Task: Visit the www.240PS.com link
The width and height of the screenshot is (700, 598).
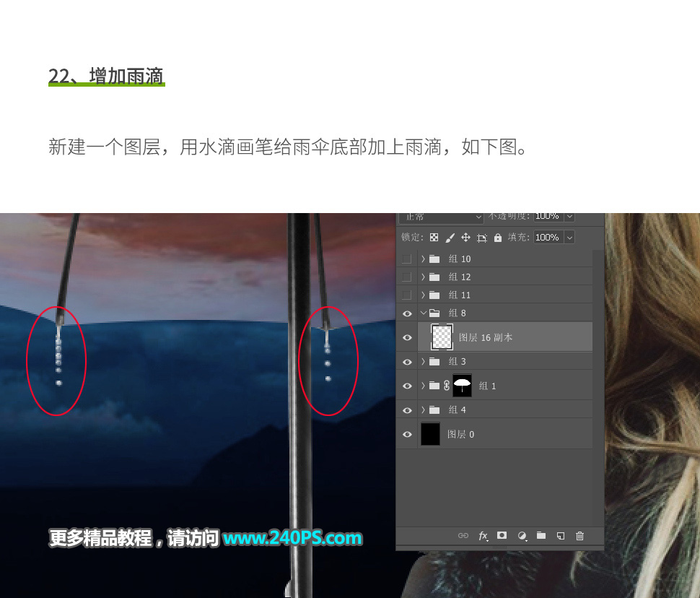Action: 293,538
